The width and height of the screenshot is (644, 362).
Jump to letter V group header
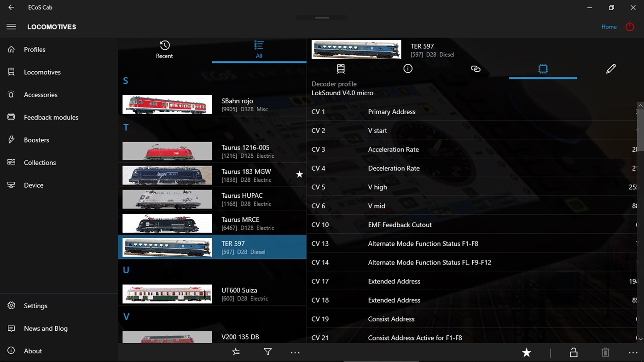[x=126, y=316]
